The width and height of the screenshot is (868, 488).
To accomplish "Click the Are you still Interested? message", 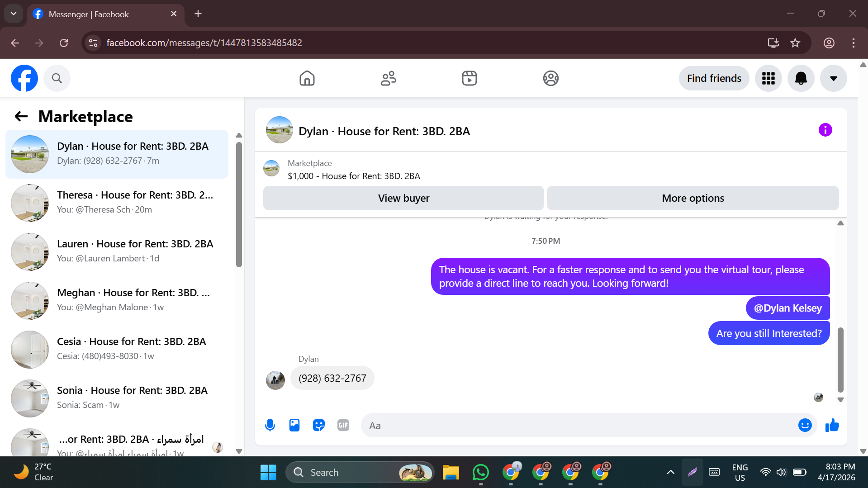I will point(768,333).
